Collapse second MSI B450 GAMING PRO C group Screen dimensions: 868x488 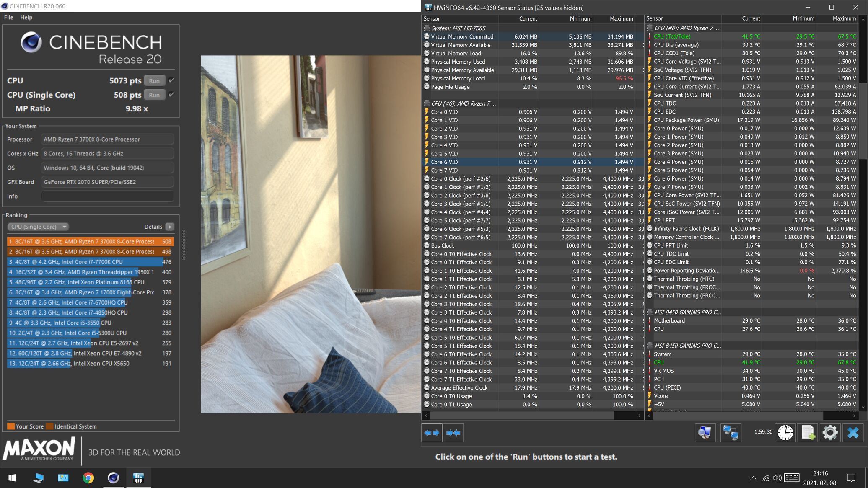click(650, 346)
